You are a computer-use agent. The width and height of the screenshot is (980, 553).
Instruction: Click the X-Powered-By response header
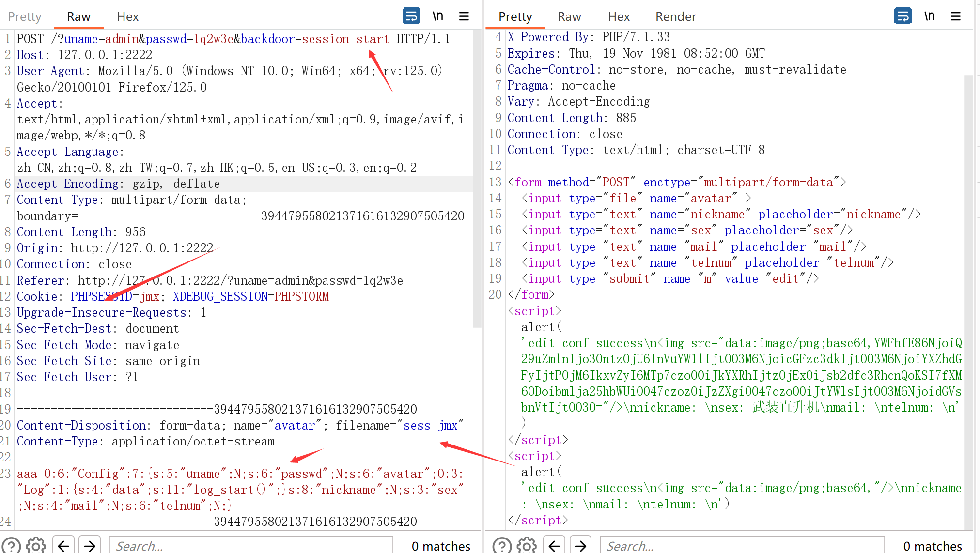[589, 37]
